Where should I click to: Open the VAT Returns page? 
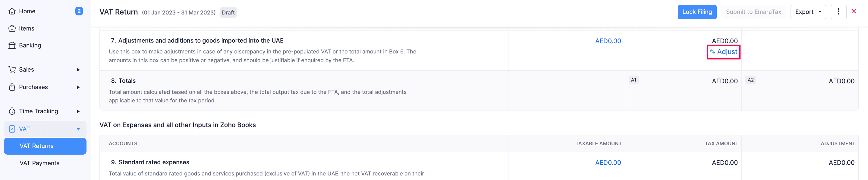[x=37, y=146]
